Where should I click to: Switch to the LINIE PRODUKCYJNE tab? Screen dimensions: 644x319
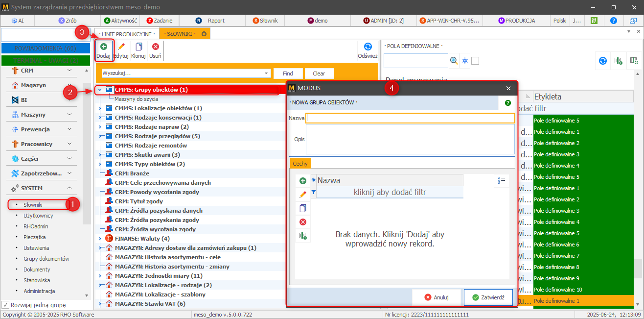126,34
